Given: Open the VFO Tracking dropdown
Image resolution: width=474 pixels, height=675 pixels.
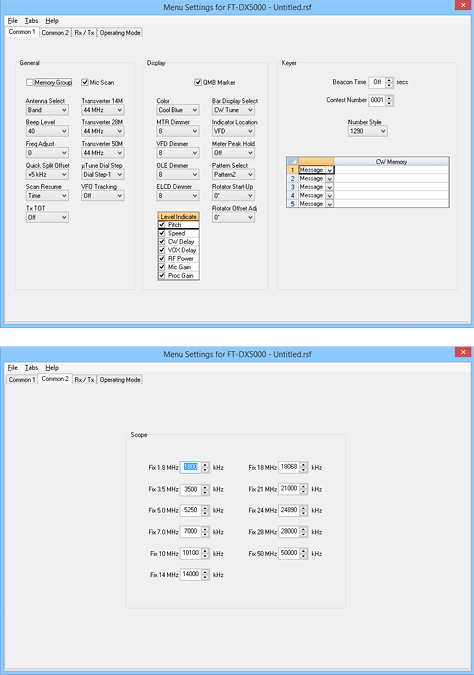Looking at the screenshot, I should pos(102,196).
